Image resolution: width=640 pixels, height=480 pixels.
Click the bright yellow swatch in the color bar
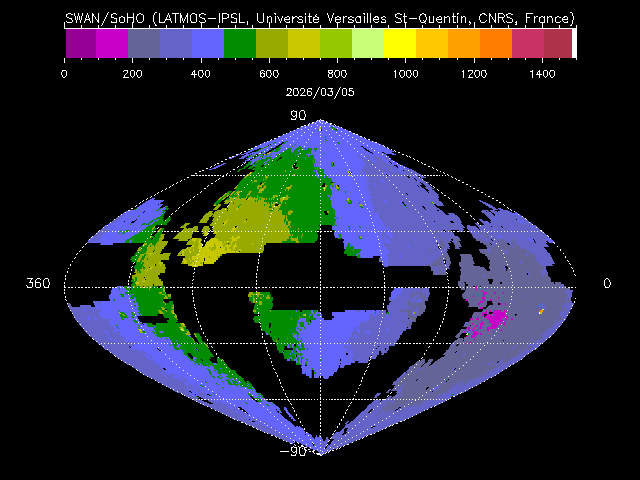pyautogui.click(x=400, y=43)
